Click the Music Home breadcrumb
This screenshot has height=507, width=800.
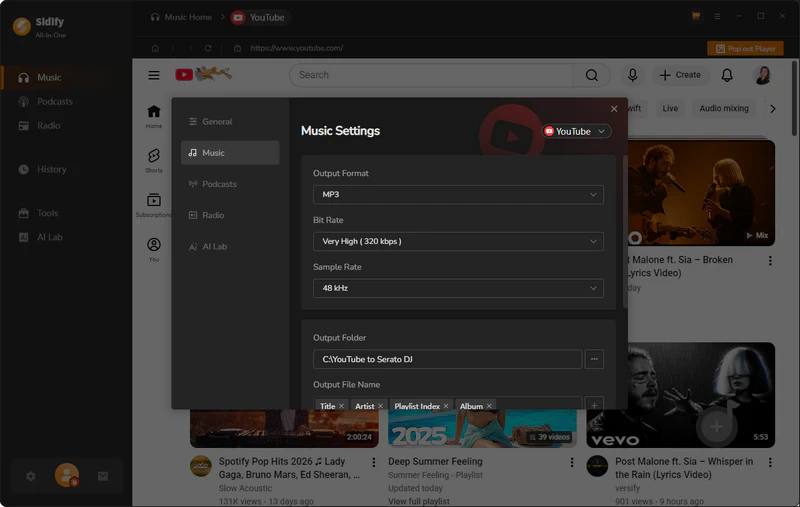pos(182,17)
